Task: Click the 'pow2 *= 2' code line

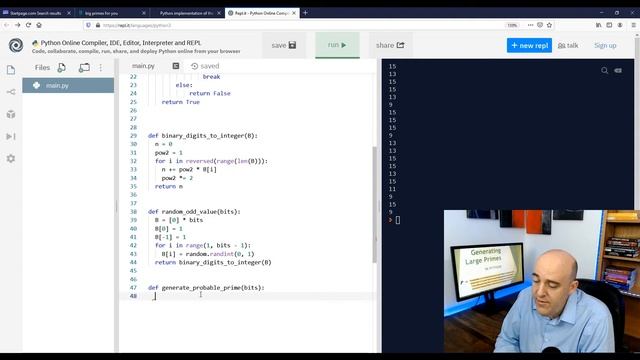Action: click(x=177, y=178)
